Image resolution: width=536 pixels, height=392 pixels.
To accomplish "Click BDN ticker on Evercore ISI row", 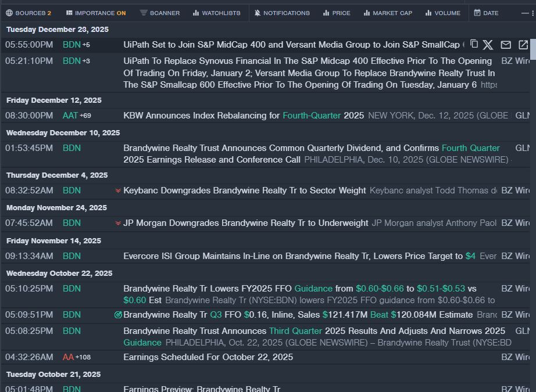I will pyautogui.click(x=72, y=256).
